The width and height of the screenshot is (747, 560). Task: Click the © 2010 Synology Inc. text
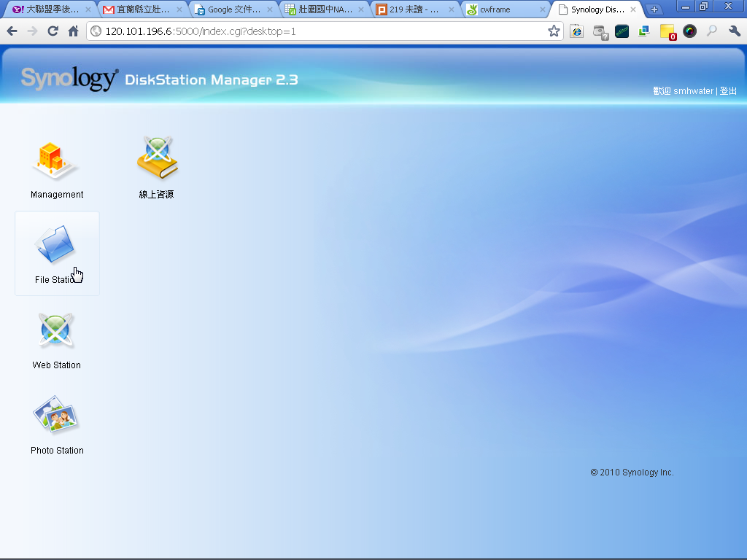[x=632, y=472]
